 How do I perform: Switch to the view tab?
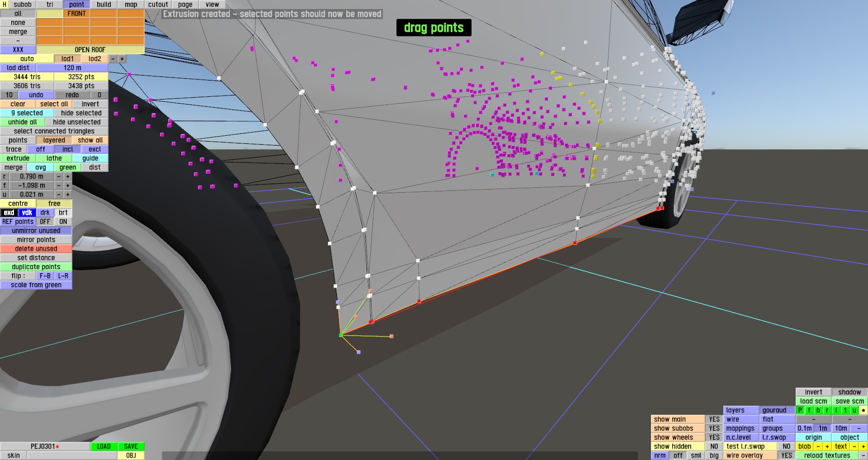point(212,5)
